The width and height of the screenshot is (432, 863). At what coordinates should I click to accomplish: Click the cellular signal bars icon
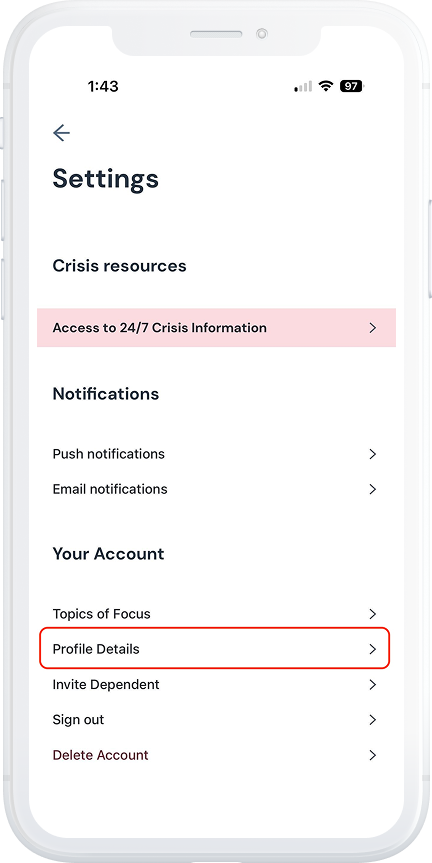pyautogui.click(x=303, y=86)
